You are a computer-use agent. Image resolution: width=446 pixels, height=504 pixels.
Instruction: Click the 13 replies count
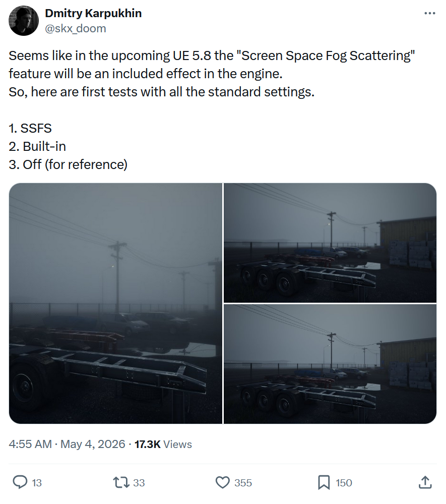coord(37,483)
